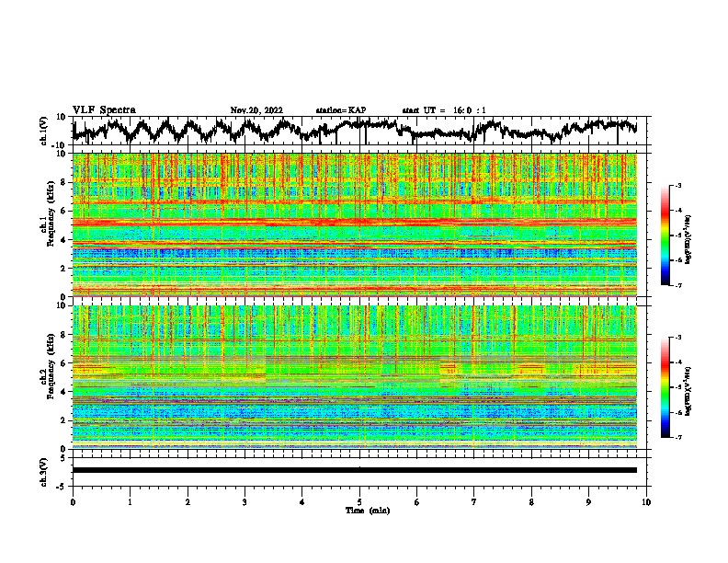This screenshot has width=728, height=563.
Task: Click the log(PSD) label beside ch.1 color bar
Action: point(688,239)
